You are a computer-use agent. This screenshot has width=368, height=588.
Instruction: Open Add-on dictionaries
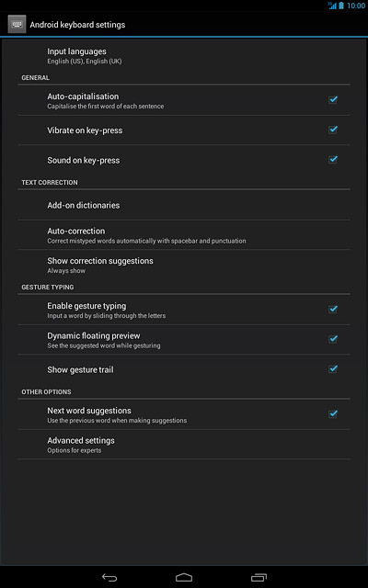(184, 205)
